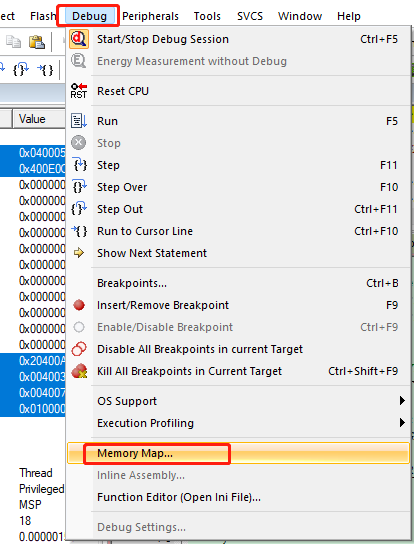Open the SVCS menu
414x544 pixels.
[x=250, y=16]
